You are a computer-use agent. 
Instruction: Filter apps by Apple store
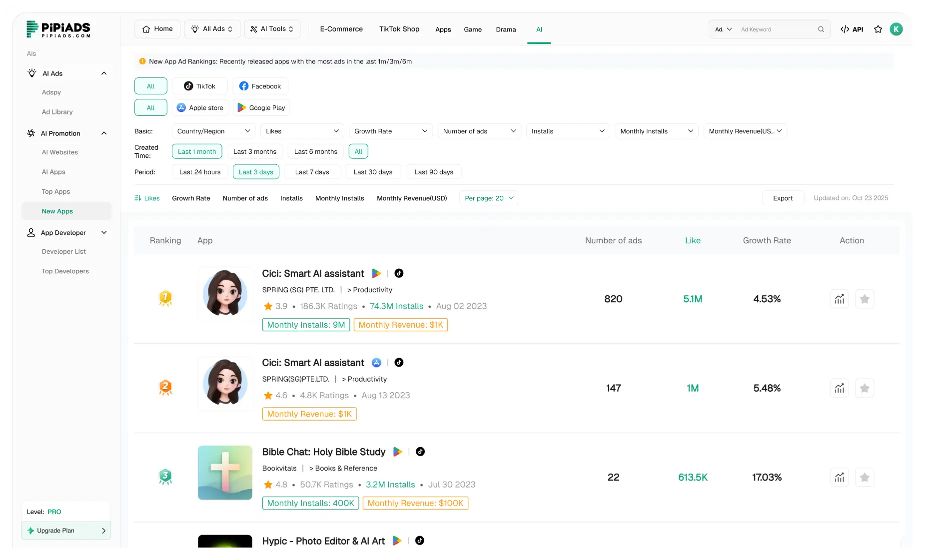pos(200,107)
